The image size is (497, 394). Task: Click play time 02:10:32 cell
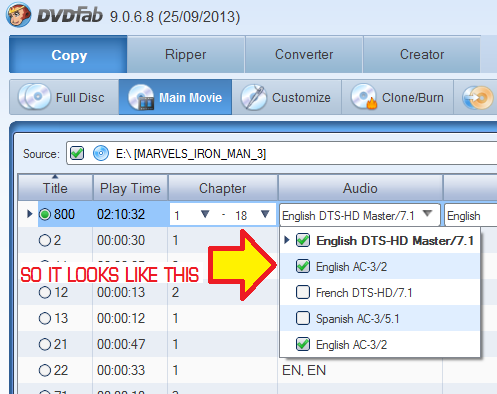tap(121, 214)
